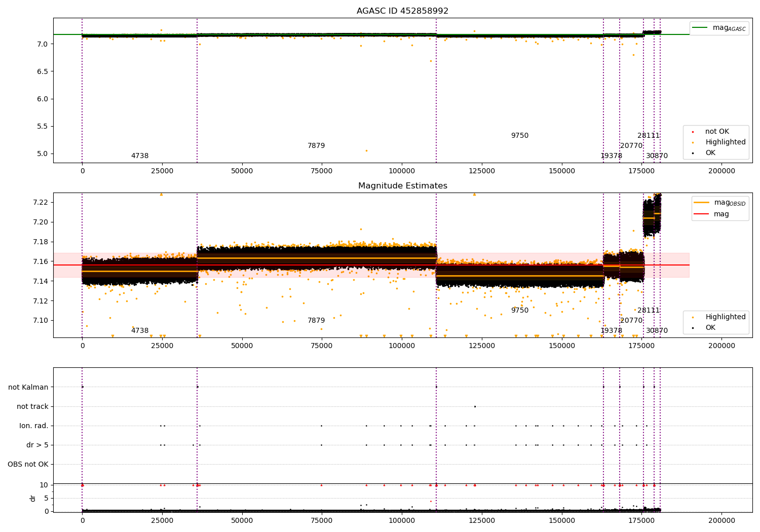760x532 pixels.
Task: Click the 'not track' axis label
Action: click(x=32, y=406)
